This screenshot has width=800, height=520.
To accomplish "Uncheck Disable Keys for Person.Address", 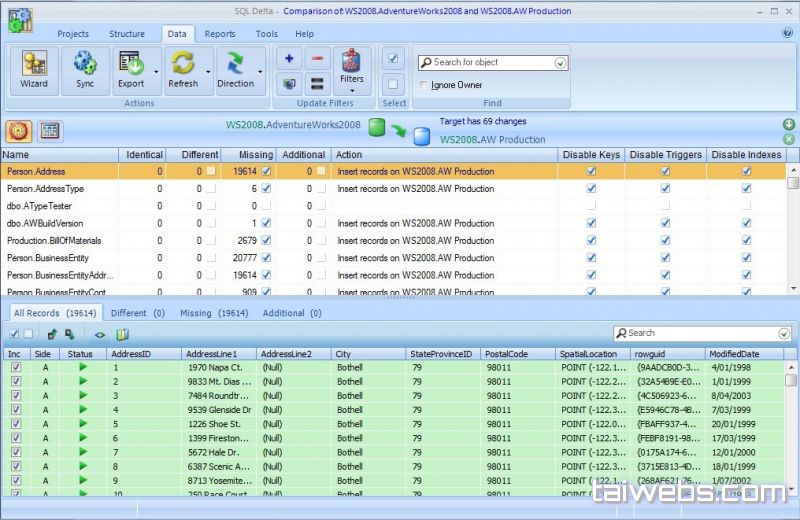I will coord(591,171).
